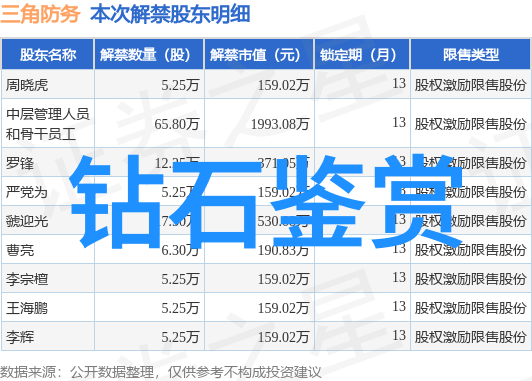Select shareholder name 李辉
The image size is (532, 381).
(20, 337)
